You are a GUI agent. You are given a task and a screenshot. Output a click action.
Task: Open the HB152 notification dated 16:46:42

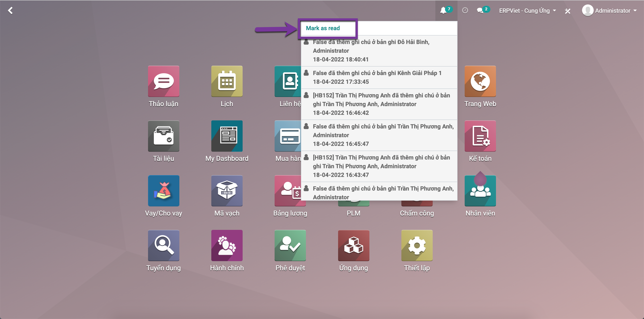click(x=379, y=104)
